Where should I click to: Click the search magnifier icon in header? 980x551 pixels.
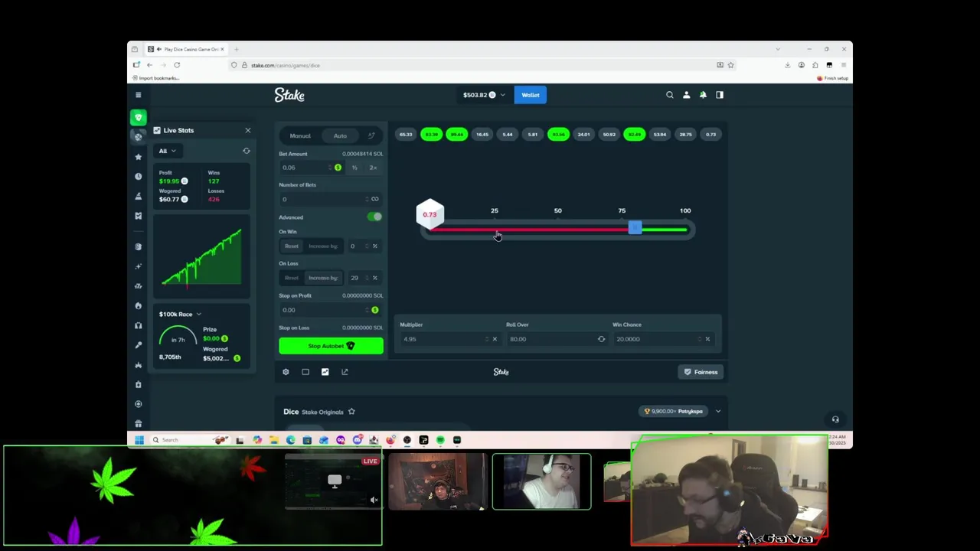(669, 95)
